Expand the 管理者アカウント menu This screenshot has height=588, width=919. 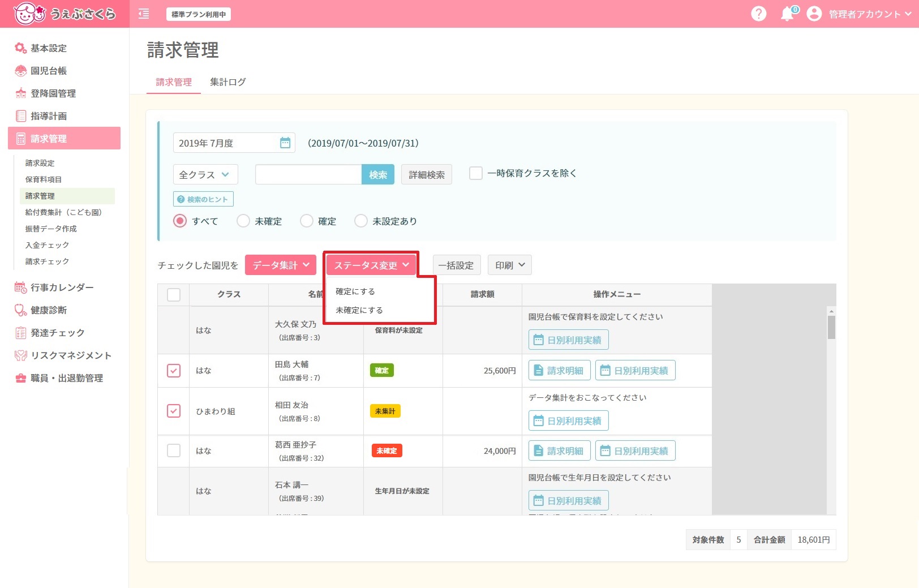pyautogui.click(x=870, y=14)
